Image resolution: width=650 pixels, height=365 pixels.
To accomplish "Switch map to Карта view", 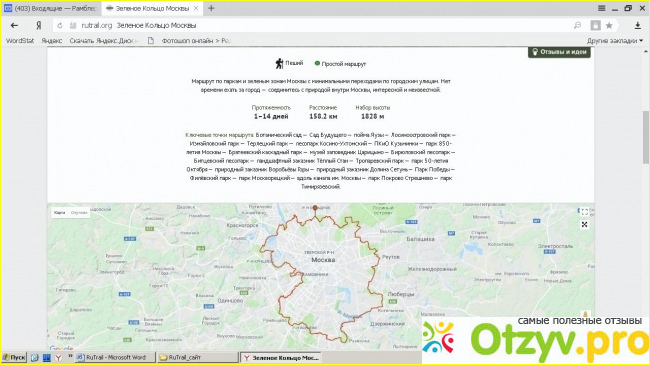I will [59, 213].
